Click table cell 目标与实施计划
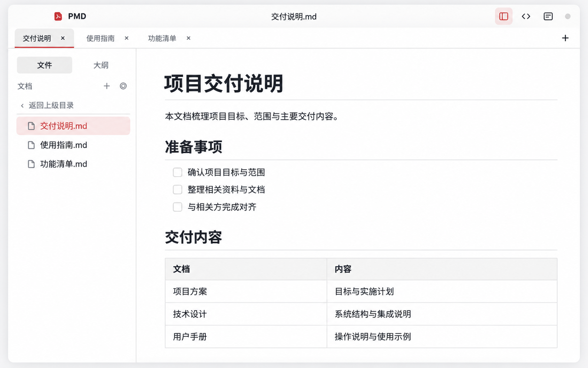The height and width of the screenshot is (368, 588). pyautogui.click(x=442, y=292)
